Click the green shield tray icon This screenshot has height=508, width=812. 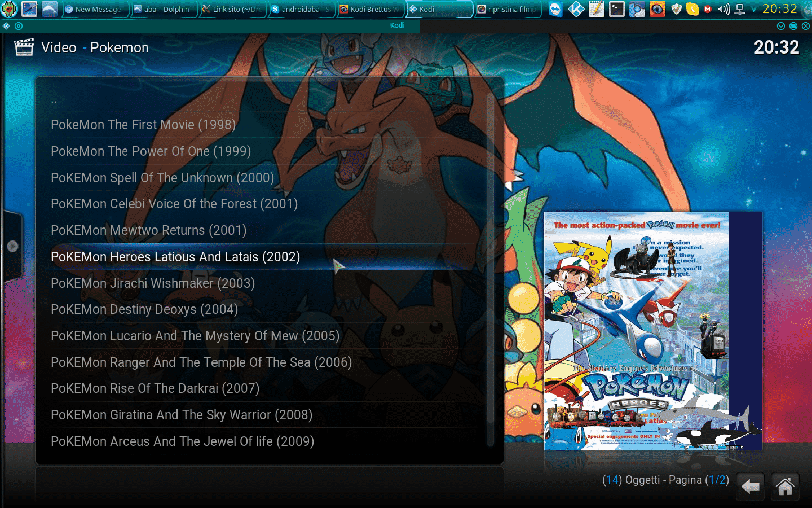(677, 9)
